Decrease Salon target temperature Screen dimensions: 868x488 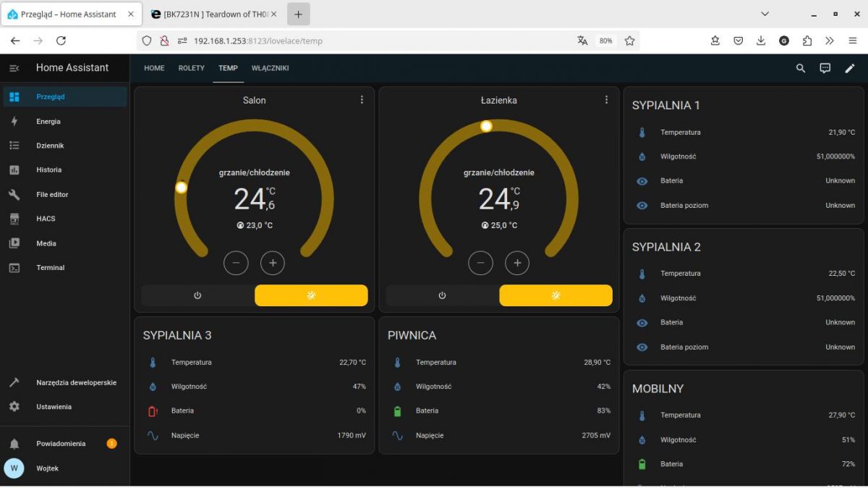236,263
